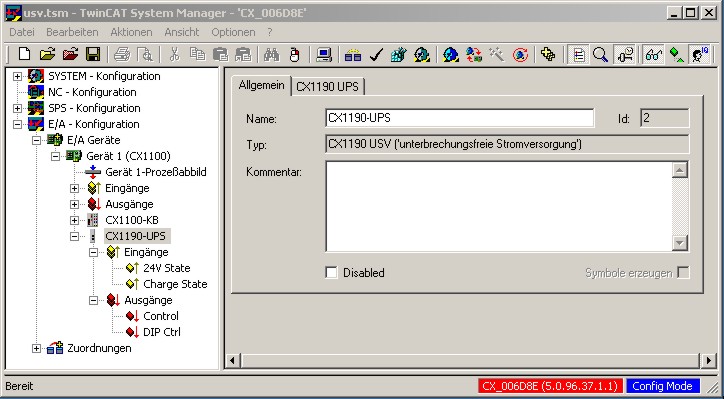Toggle the list view toolbar icon

click(578, 54)
